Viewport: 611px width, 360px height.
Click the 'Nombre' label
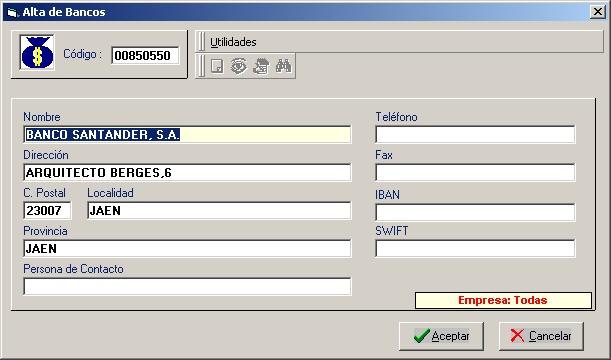pos(42,117)
